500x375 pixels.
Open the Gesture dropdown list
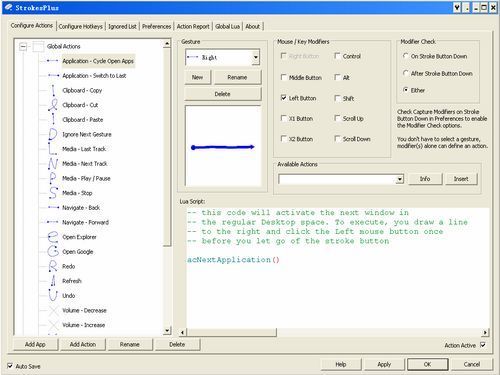[x=256, y=57]
